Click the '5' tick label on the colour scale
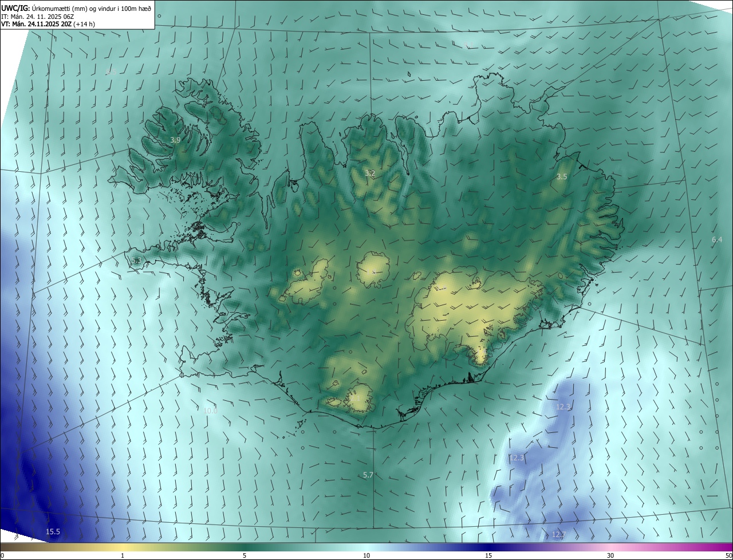Screen dimensions: 733x560 (245, 556)
